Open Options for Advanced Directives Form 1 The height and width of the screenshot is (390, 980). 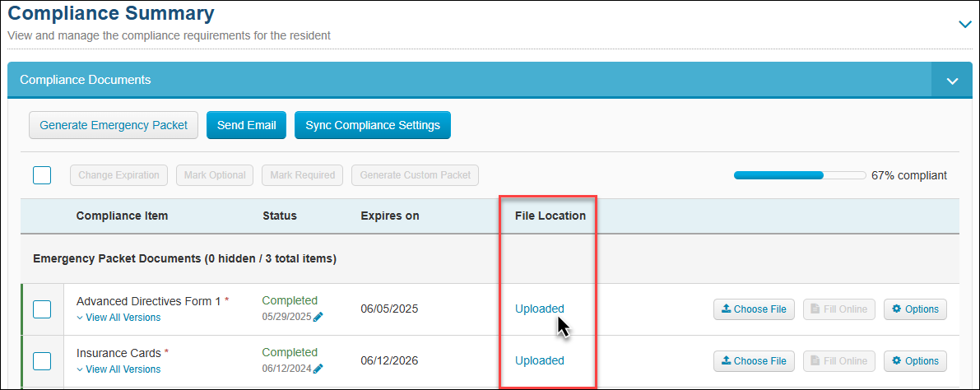[x=915, y=309]
